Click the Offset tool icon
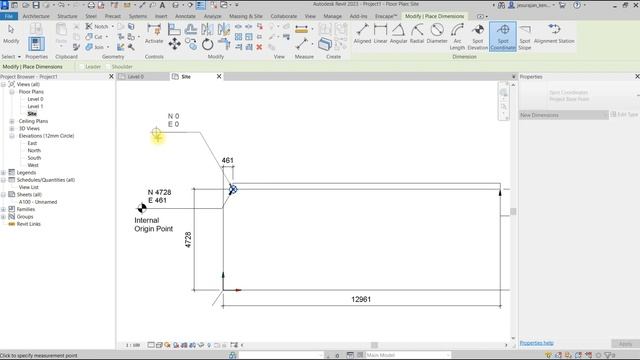This screenshot has width=640, height=360. pyautogui.click(x=191, y=29)
